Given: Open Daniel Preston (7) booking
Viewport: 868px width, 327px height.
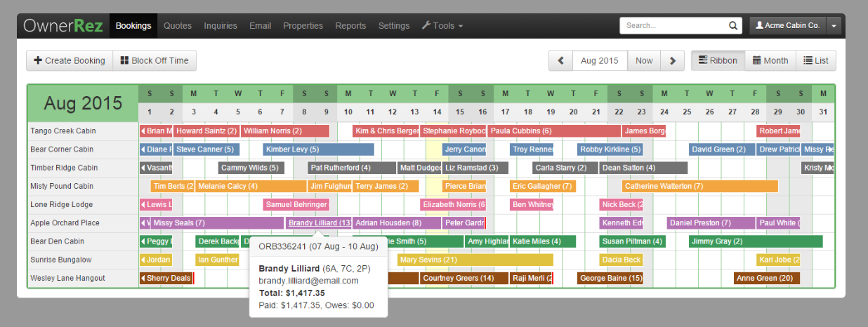Looking at the screenshot, I should click(711, 223).
